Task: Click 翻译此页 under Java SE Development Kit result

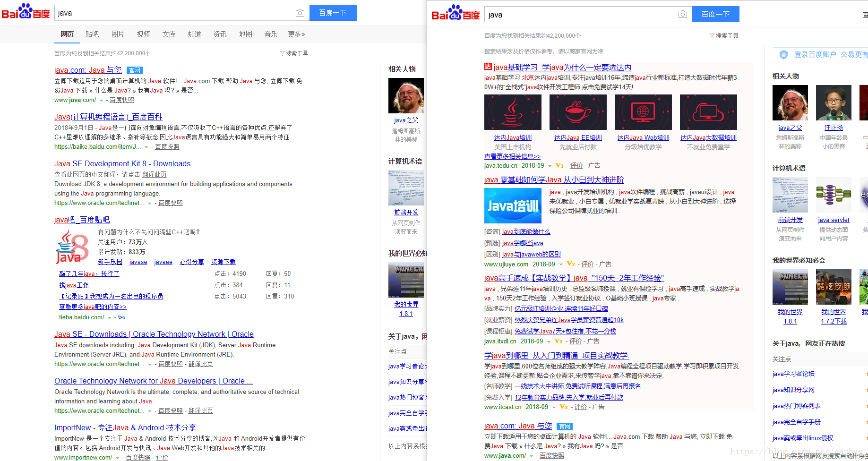Action: pos(155,174)
